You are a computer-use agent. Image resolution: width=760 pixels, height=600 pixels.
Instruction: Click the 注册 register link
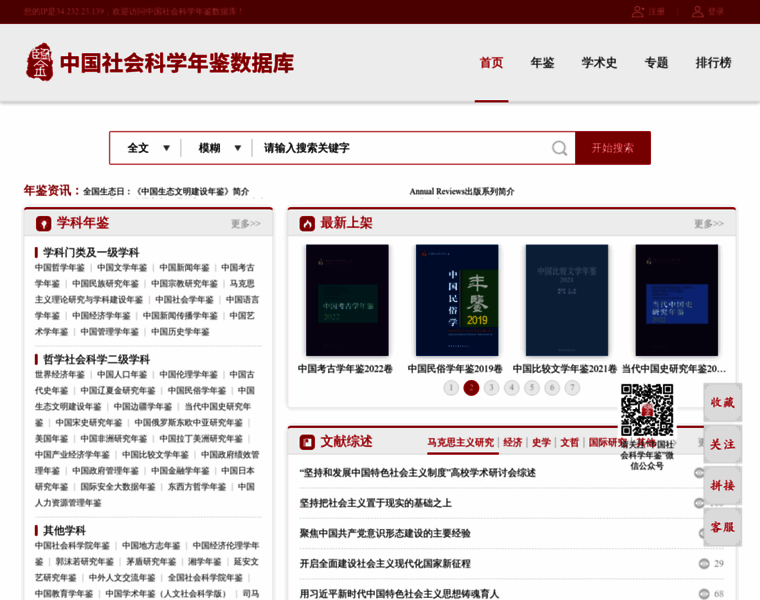(656, 12)
